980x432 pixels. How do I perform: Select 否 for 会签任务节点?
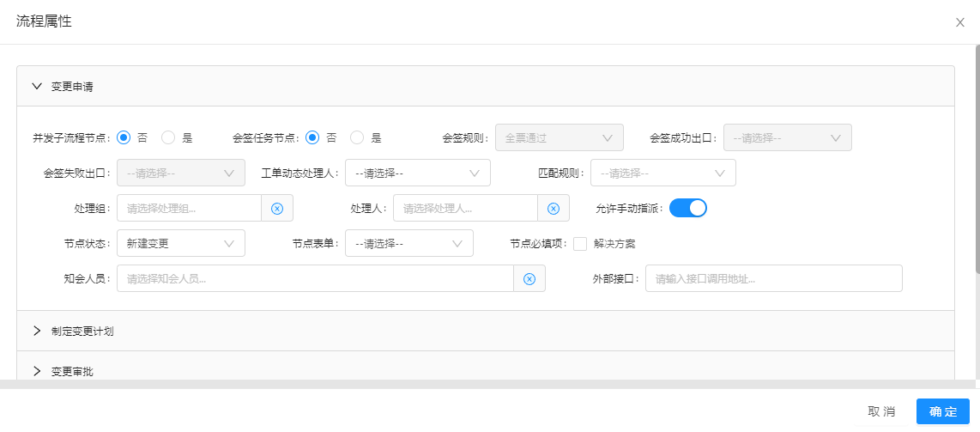pos(312,138)
